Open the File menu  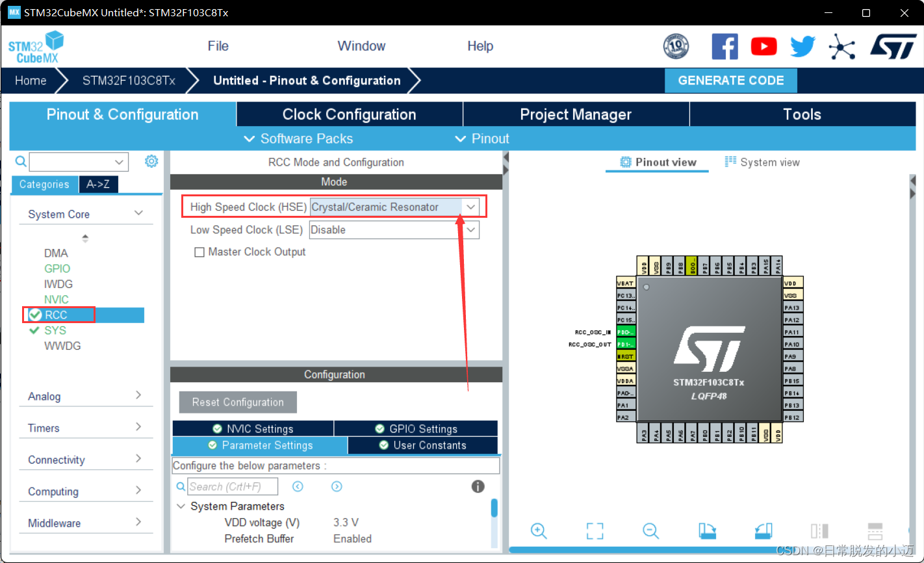coord(218,46)
